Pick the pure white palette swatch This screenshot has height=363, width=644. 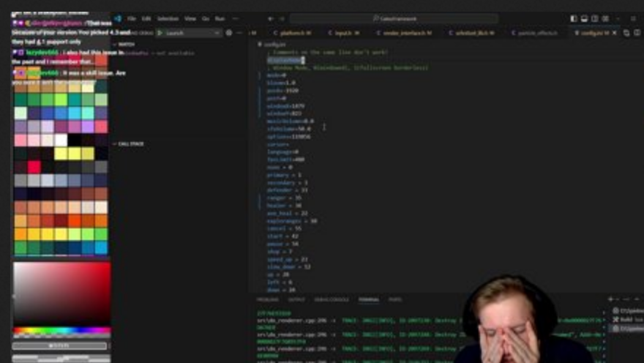pos(61,141)
